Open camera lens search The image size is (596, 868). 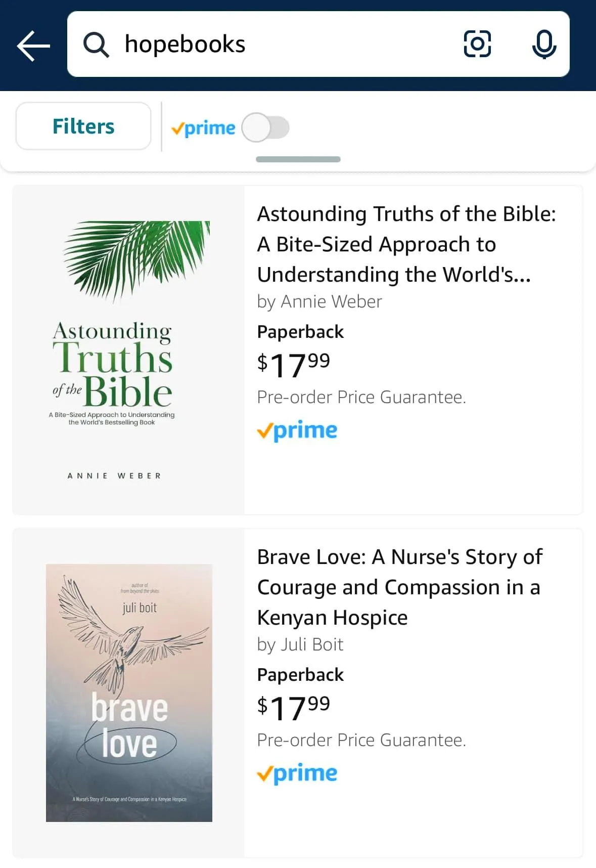(x=477, y=44)
